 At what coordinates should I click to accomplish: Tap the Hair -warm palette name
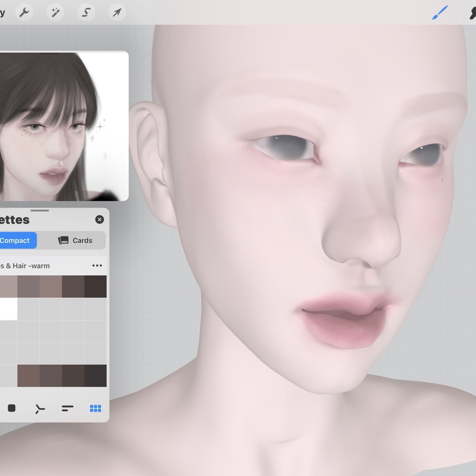pyautogui.click(x=25, y=266)
